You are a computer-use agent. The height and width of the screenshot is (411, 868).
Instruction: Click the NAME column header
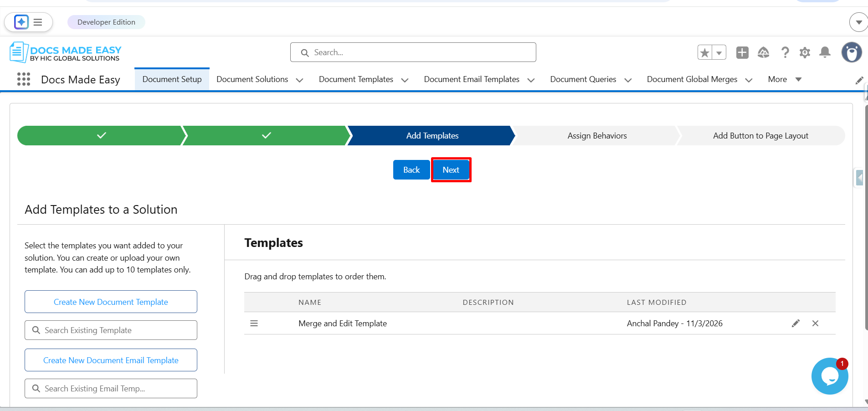pyautogui.click(x=310, y=303)
